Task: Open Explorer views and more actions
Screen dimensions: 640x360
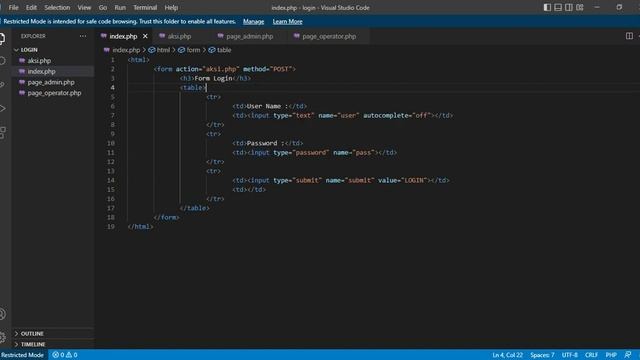Action: (x=83, y=36)
